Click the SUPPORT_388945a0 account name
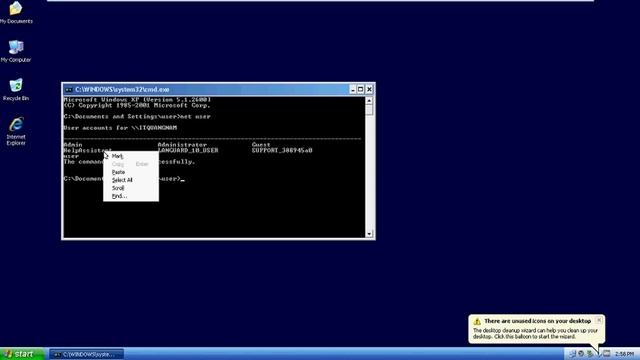This screenshot has width=640, height=360. (282, 150)
